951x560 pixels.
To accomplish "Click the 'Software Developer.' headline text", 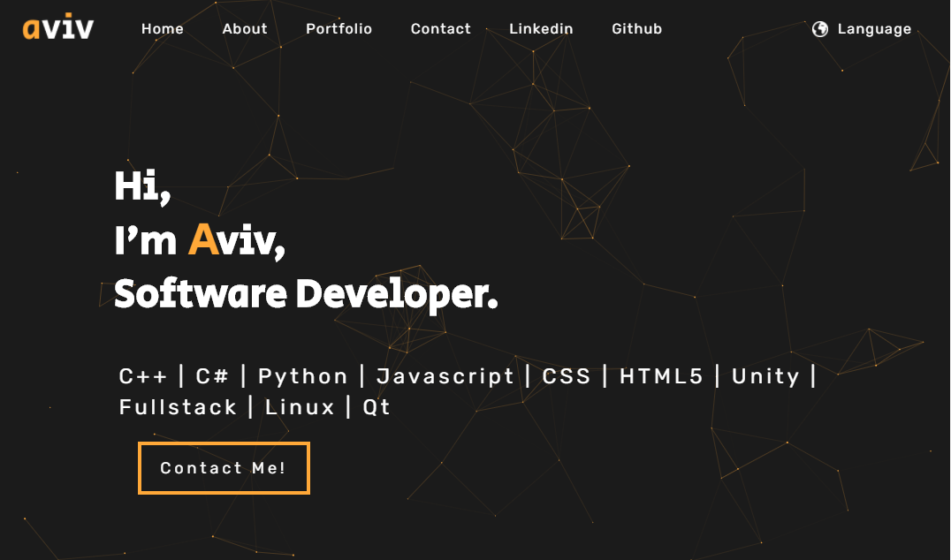I will point(307,293).
